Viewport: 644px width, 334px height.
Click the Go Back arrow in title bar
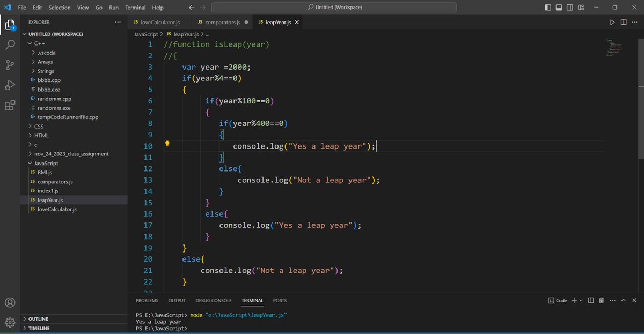coord(192,8)
